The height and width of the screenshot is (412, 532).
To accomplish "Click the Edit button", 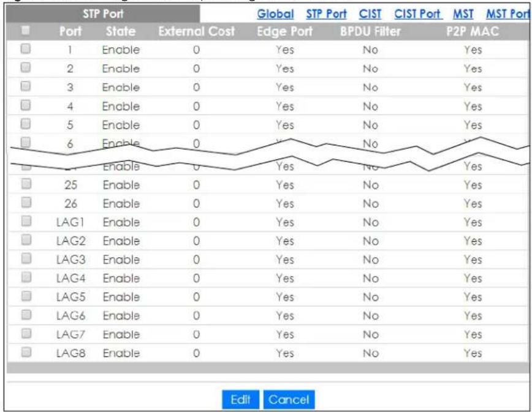I will click(240, 400).
